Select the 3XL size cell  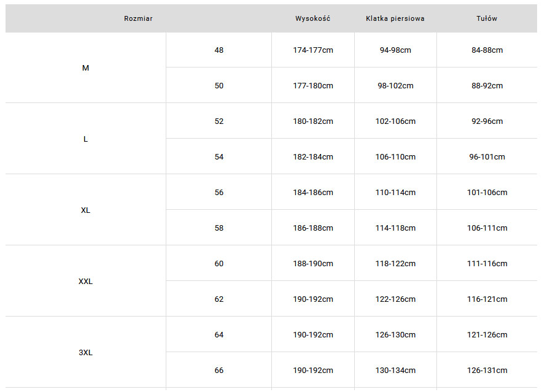[x=85, y=353]
